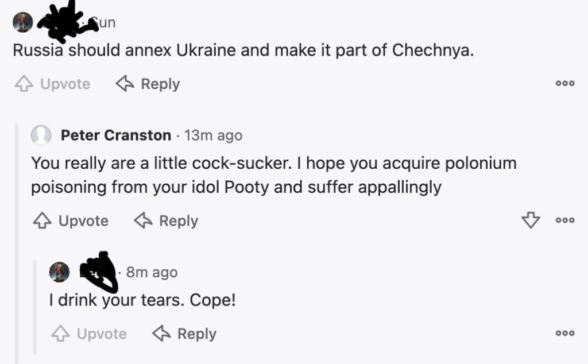Click the top commenter's profile avatar
The image size is (588, 364).
(x=22, y=22)
